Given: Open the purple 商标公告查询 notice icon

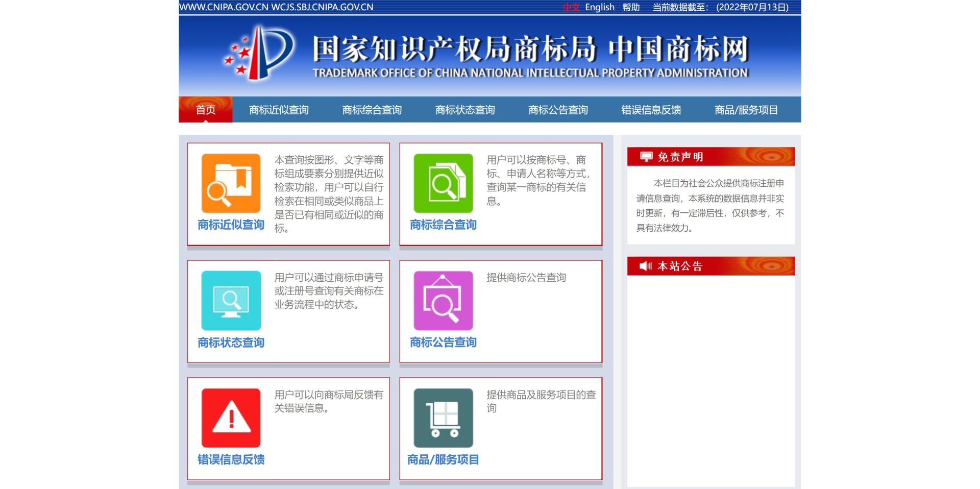Looking at the screenshot, I should pyautogui.click(x=443, y=301).
